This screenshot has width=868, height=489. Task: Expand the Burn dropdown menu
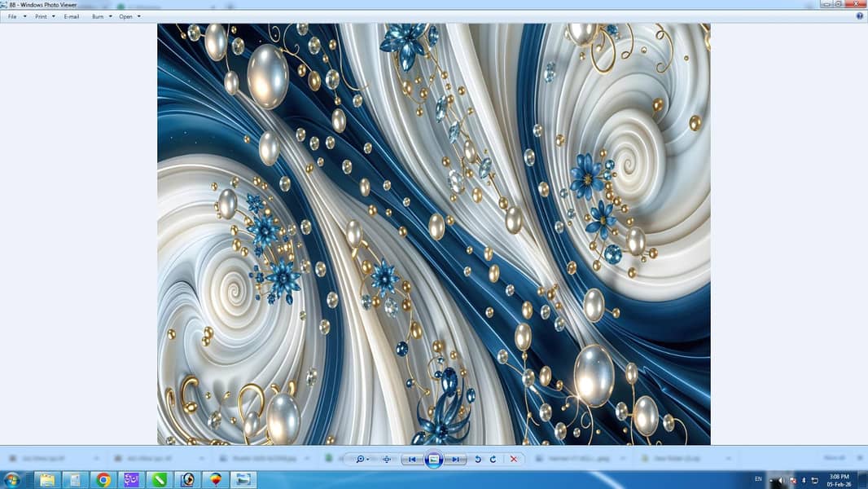pyautogui.click(x=102, y=16)
